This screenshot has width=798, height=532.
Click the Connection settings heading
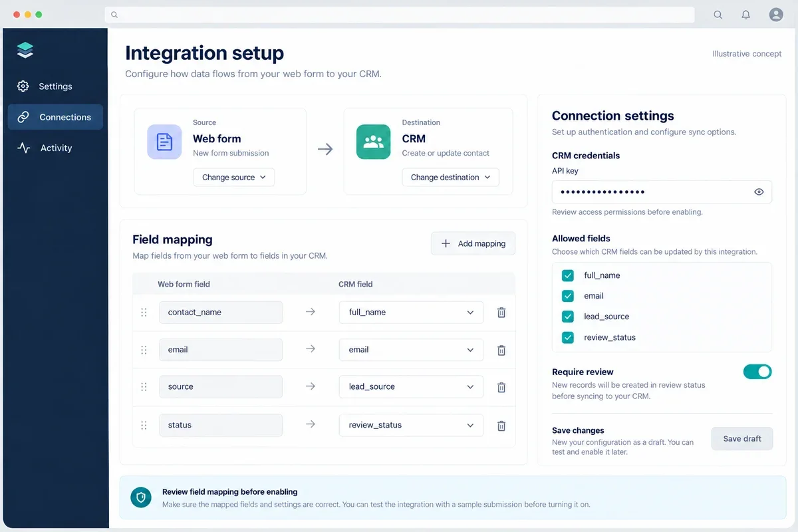coord(613,116)
